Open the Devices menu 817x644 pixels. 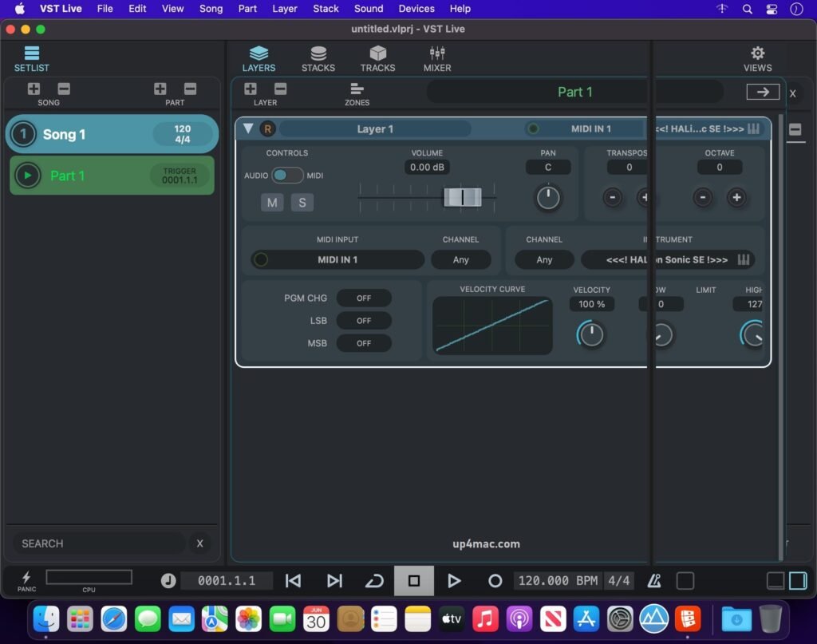click(416, 9)
